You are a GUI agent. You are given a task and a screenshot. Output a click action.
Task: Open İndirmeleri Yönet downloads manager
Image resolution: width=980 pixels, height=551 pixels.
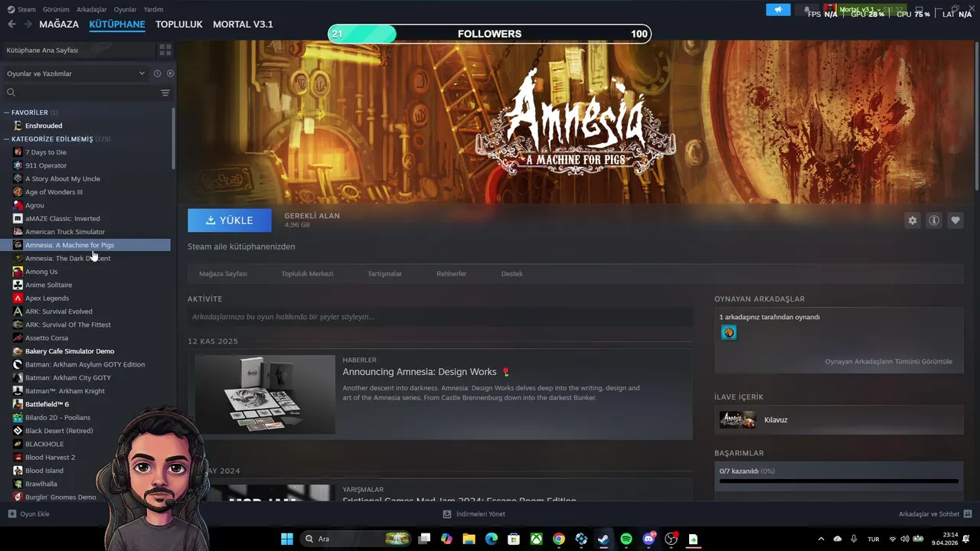474,514
